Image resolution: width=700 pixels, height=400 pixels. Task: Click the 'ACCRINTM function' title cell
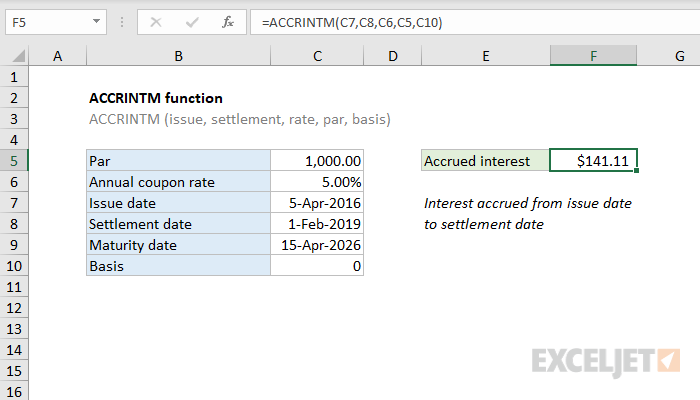coord(156,98)
